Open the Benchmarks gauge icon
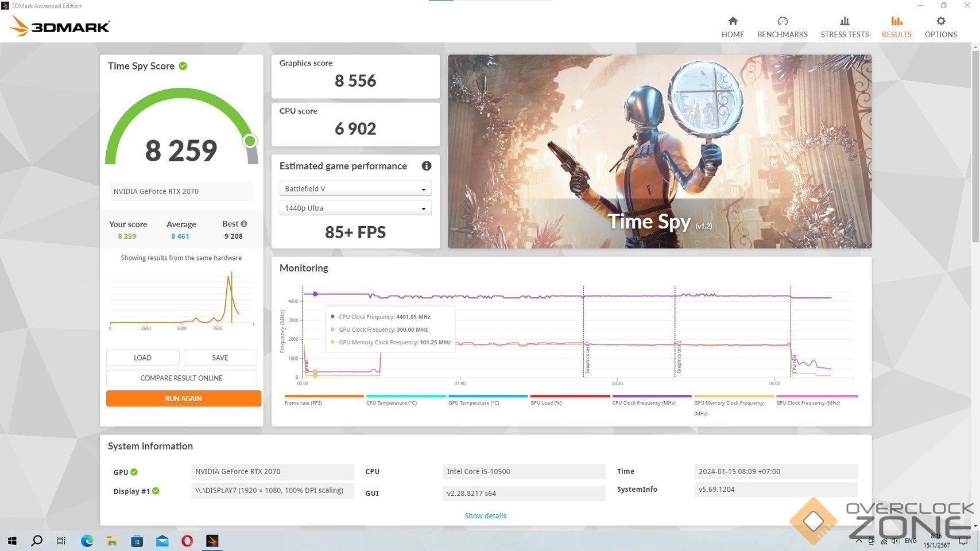The image size is (980, 551). point(782,21)
